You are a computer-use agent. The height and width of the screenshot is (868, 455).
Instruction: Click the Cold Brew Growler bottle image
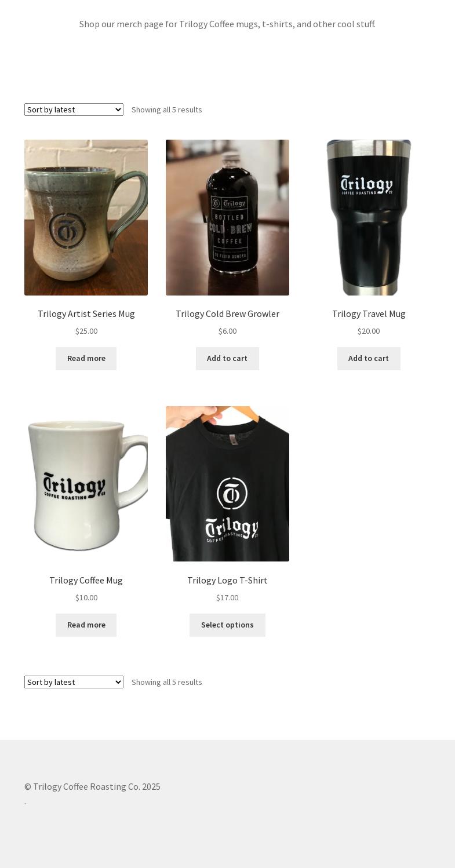point(227,217)
